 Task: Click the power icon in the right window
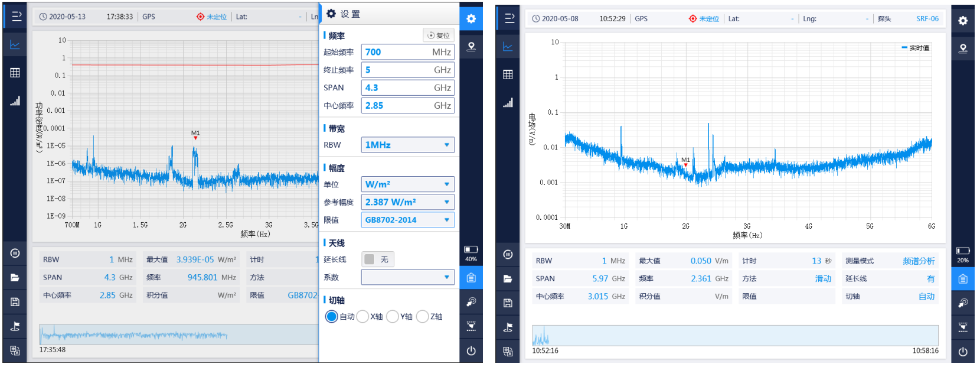962,351
